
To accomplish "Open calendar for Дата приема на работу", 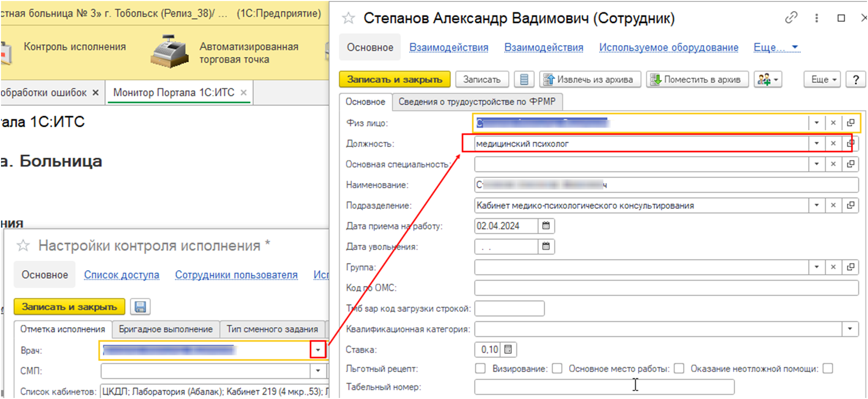I will 546,226.
